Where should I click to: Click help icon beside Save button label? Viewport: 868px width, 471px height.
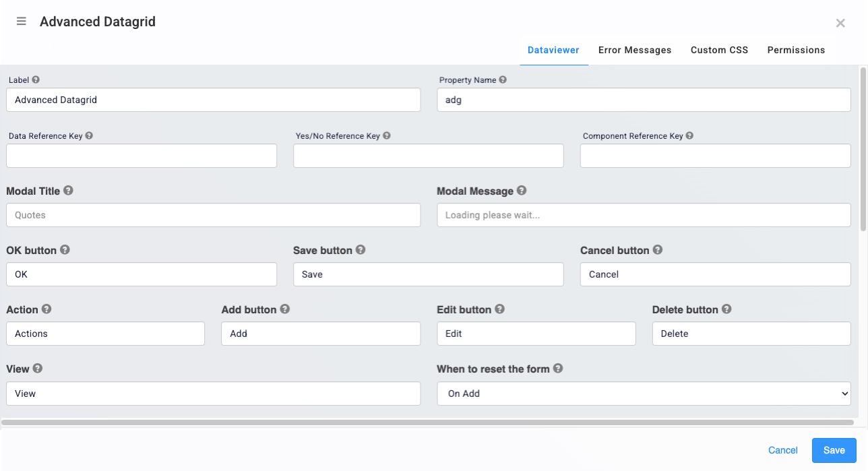tap(361, 250)
